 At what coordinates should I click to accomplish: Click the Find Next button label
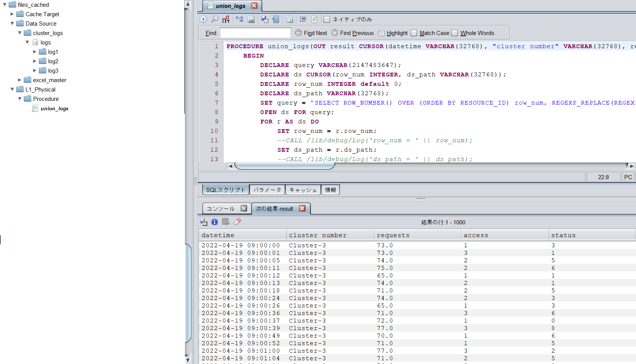(315, 33)
